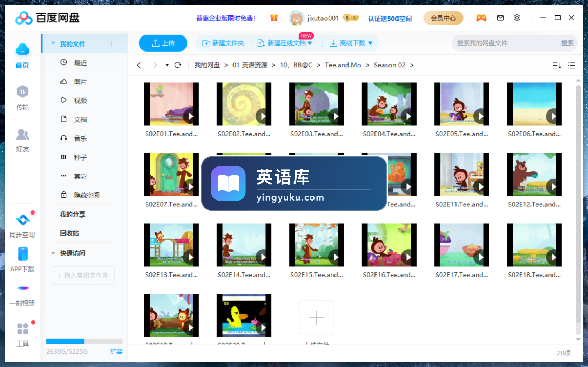Go to 10、BB@C breadcrumb
The width and height of the screenshot is (588, 367).
tap(296, 65)
